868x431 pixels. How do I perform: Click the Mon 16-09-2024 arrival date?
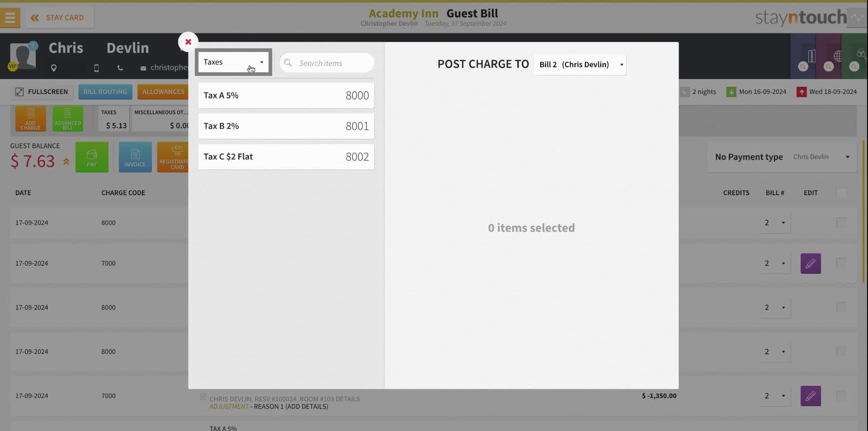pos(762,92)
